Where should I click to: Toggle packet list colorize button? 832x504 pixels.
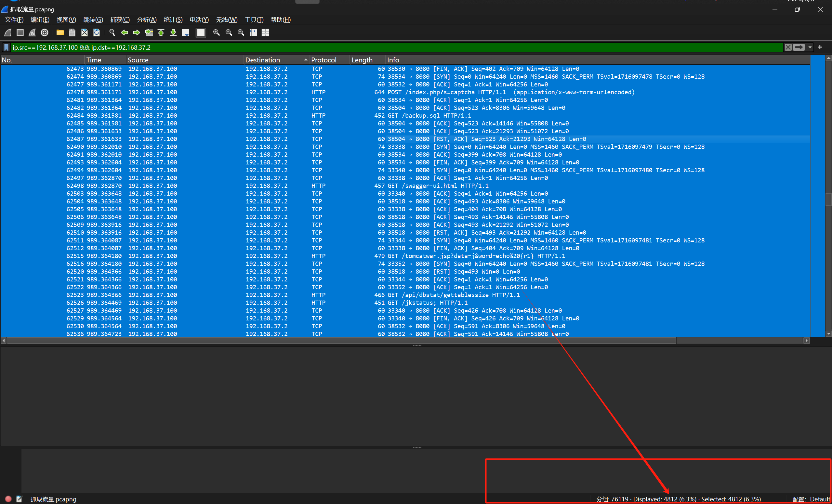click(x=201, y=32)
